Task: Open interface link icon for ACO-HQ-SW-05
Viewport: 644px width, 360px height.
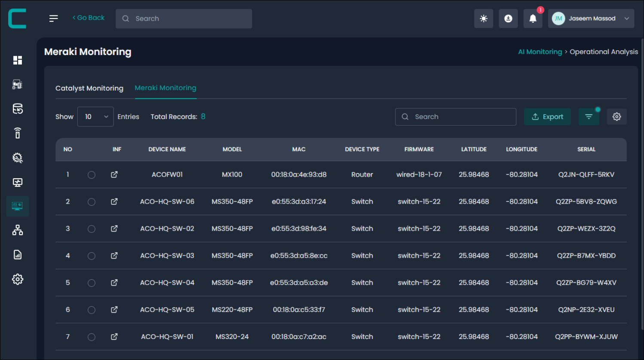Action: click(x=114, y=310)
